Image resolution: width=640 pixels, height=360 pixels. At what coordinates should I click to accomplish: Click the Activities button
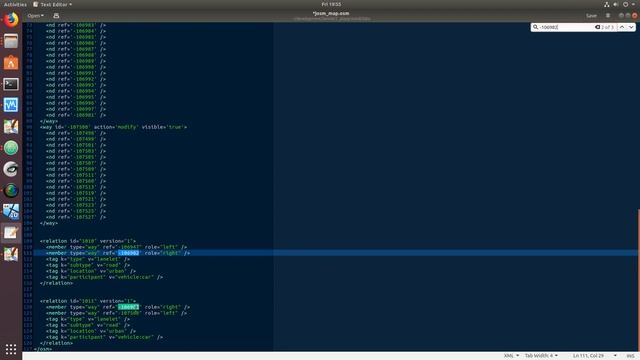15,4
